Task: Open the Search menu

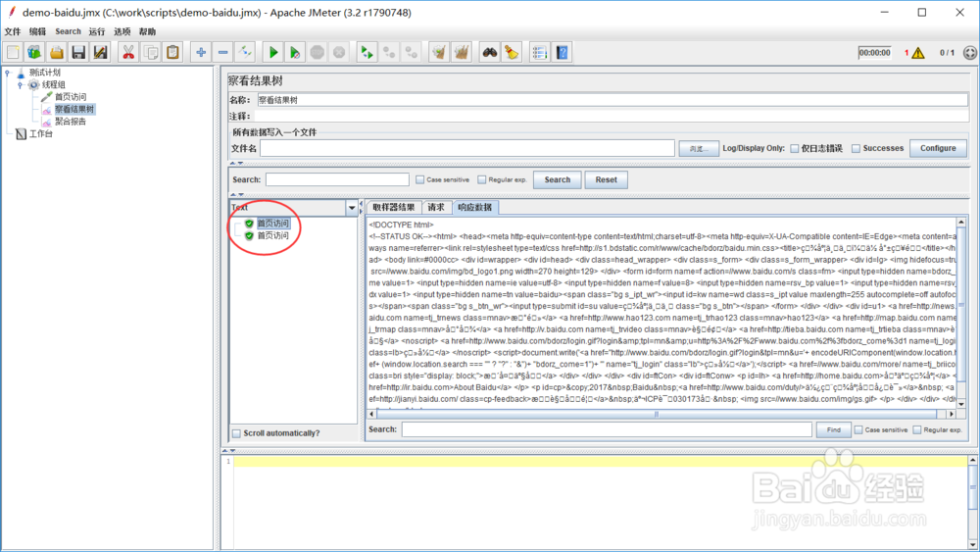Action: 69,32
